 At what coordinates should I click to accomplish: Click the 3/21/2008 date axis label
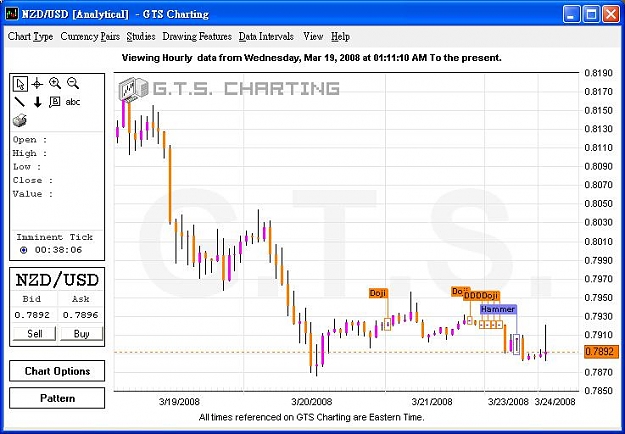[x=432, y=401]
